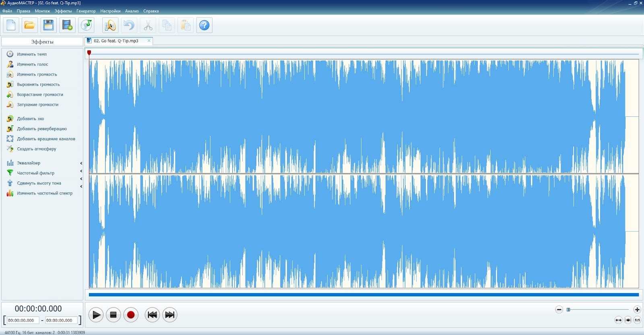Select the Добавить эхо effect
This screenshot has height=335, width=644.
30,119
